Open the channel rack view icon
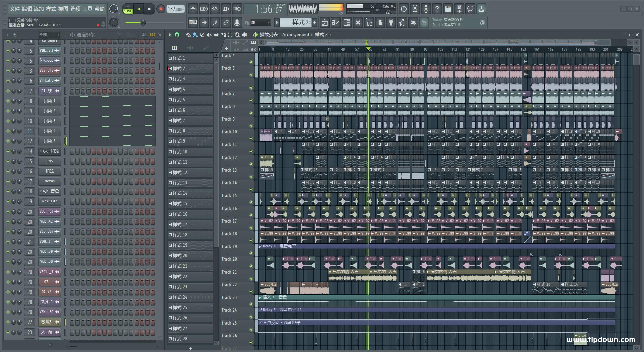The width and height of the screenshot is (644, 352). pyautogui.click(x=347, y=23)
